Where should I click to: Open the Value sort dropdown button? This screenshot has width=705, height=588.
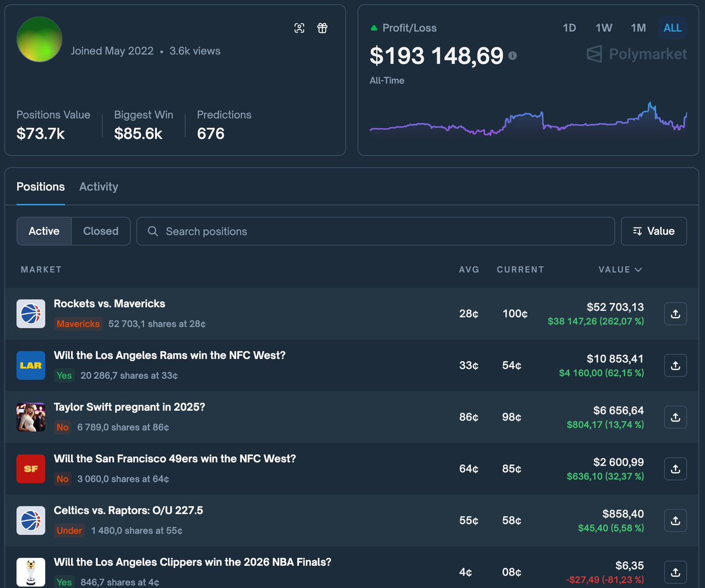(654, 231)
